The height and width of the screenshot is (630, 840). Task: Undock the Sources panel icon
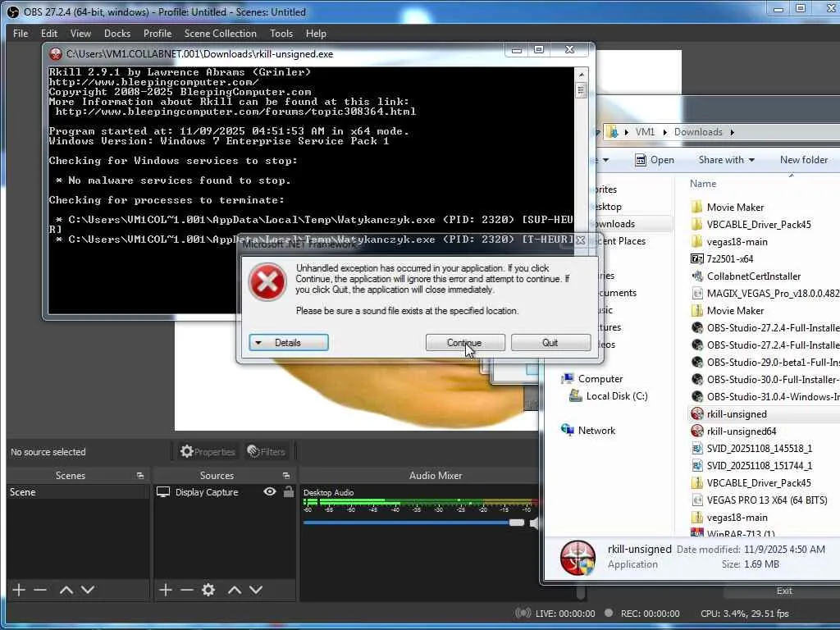coord(286,476)
